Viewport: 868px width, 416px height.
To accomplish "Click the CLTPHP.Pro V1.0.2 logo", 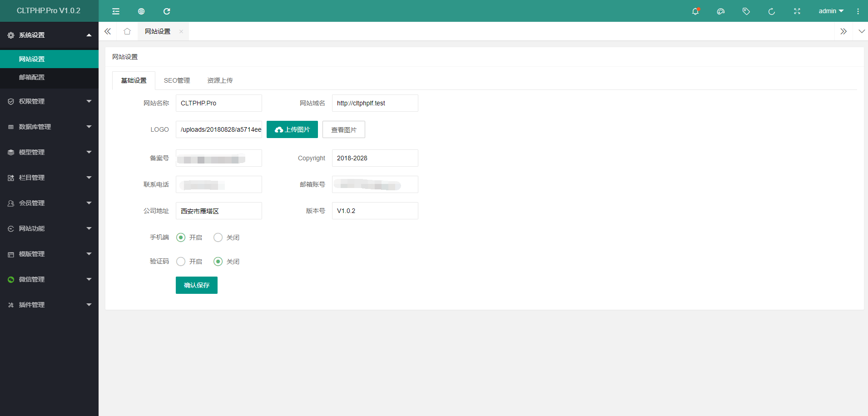I will (49, 11).
